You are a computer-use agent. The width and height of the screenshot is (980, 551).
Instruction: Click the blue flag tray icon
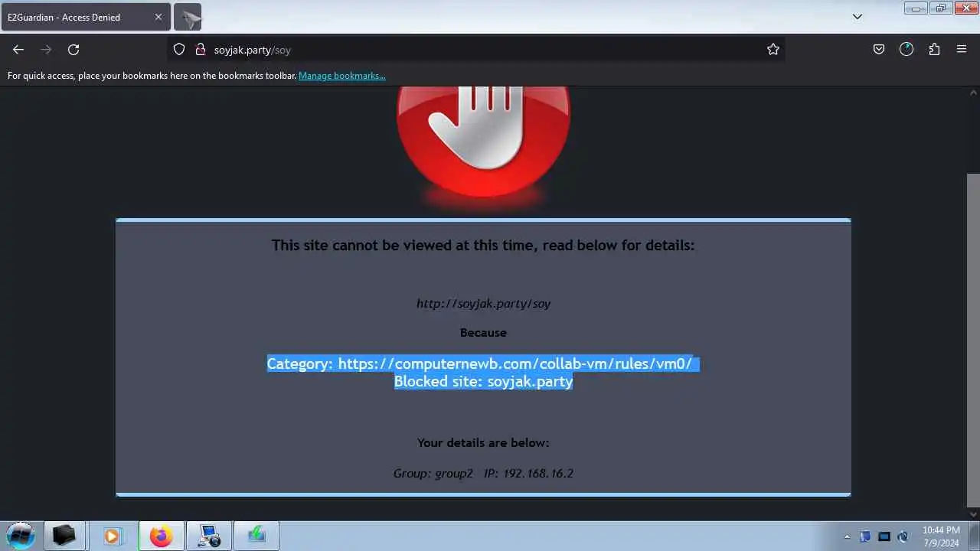(x=865, y=536)
